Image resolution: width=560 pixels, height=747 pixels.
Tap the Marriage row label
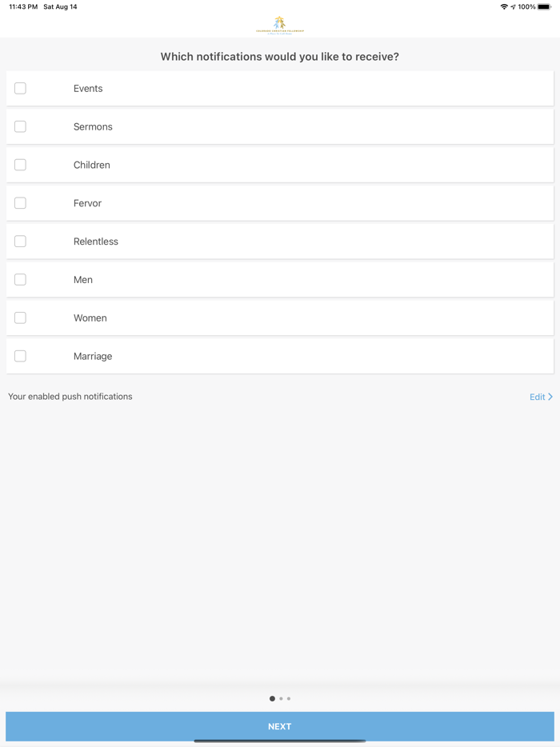pos(93,357)
